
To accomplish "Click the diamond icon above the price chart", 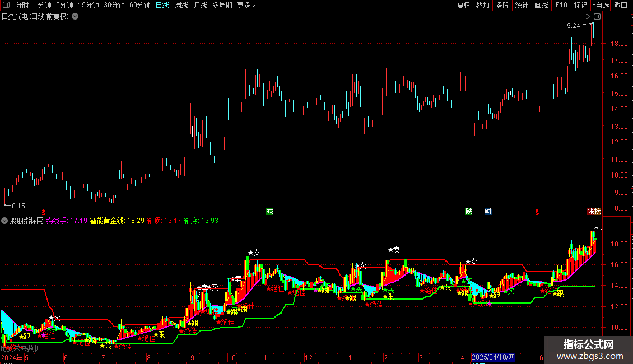I will point(587,17).
